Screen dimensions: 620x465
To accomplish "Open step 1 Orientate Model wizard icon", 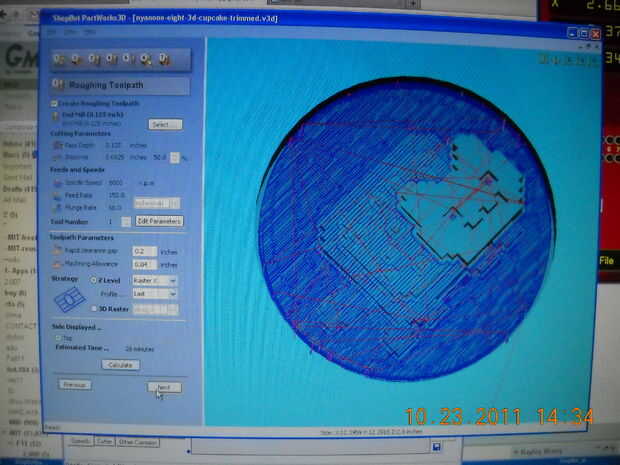I will (59, 60).
